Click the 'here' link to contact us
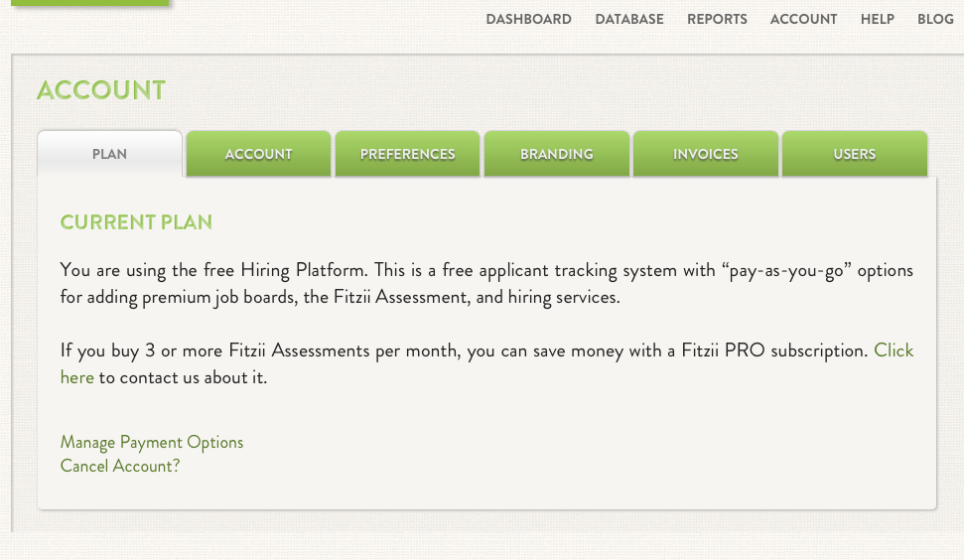 pos(76,377)
